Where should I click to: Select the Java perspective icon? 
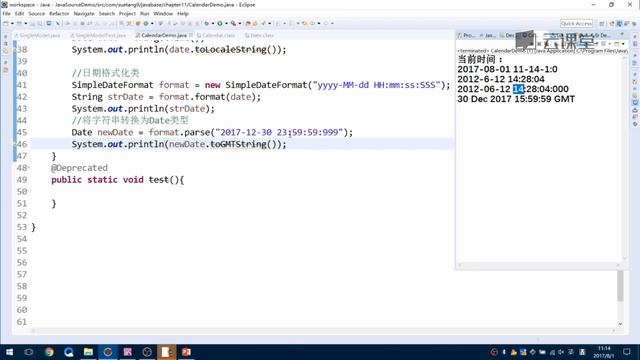pyautogui.click(x=619, y=24)
